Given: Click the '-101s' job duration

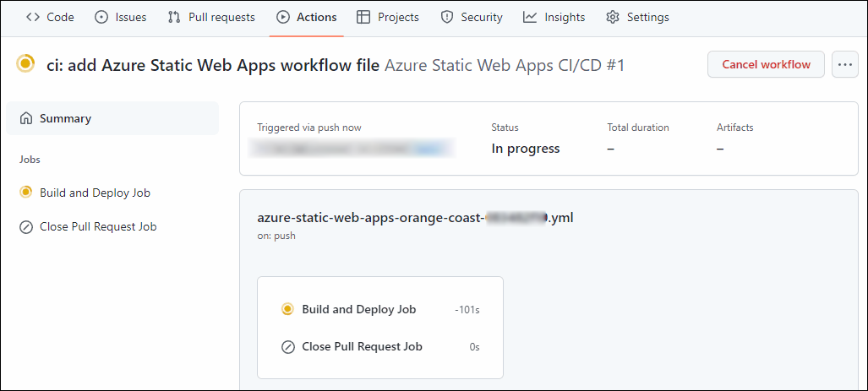Looking at the screenshot, I should [467, 310].
